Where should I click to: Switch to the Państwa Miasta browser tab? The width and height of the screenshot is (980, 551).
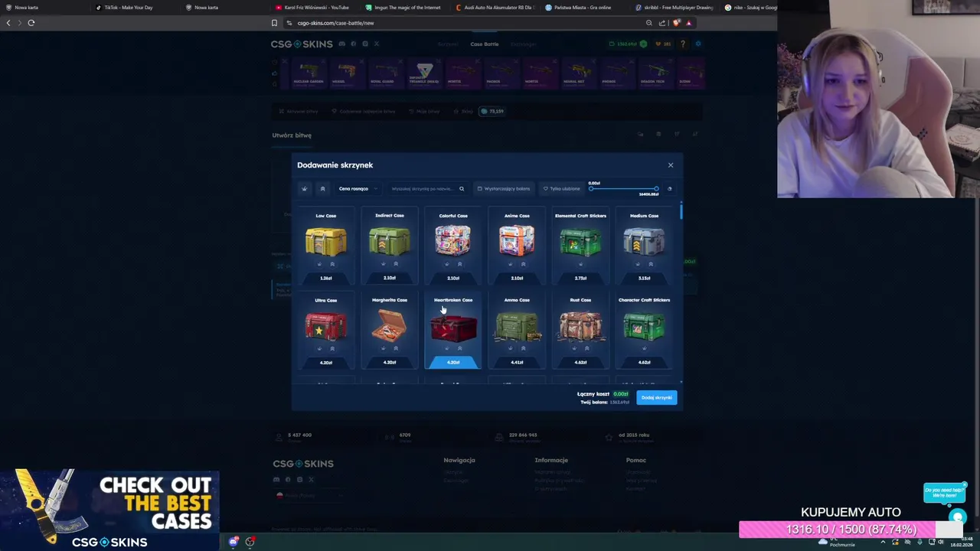[x=583, y=8]
